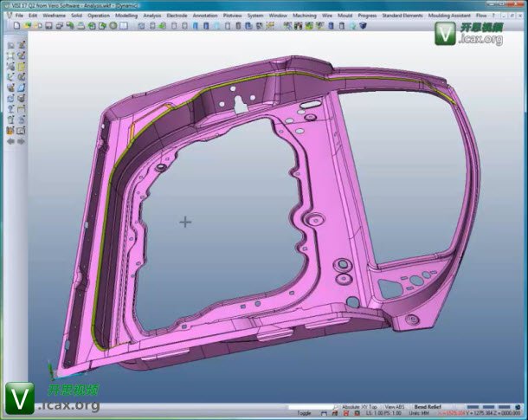Open the Analysis menu

click(151, 16)
